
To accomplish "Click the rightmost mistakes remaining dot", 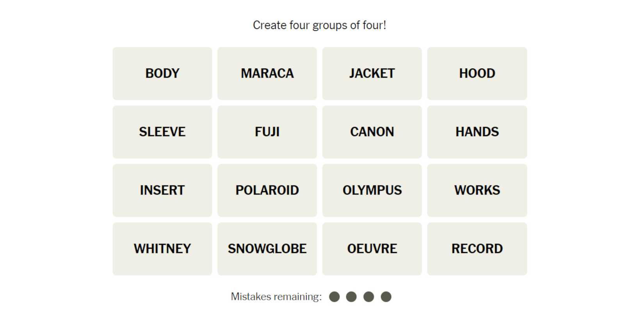I will 386,297.
